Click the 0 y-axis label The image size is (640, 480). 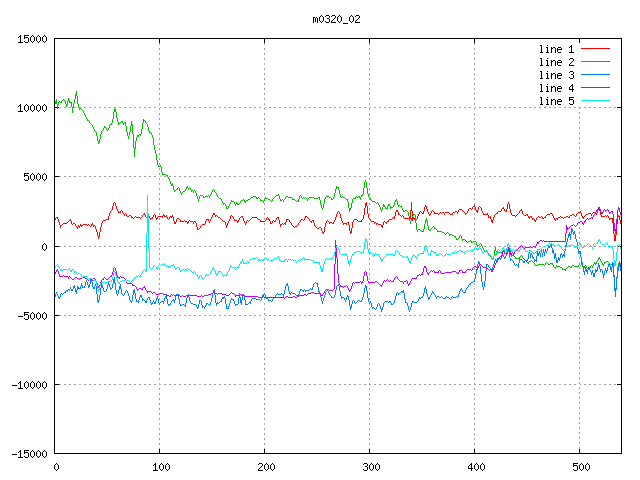[x=44, y=247]
